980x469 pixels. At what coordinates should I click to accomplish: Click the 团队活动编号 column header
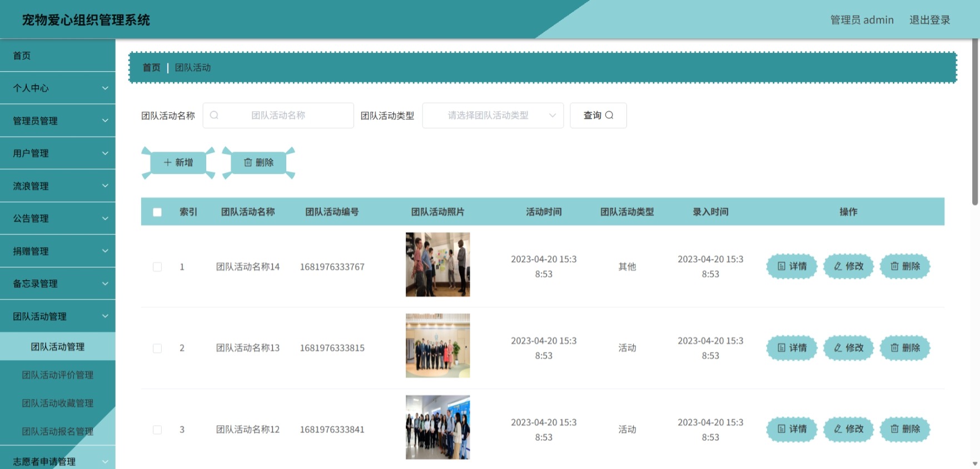332,212
